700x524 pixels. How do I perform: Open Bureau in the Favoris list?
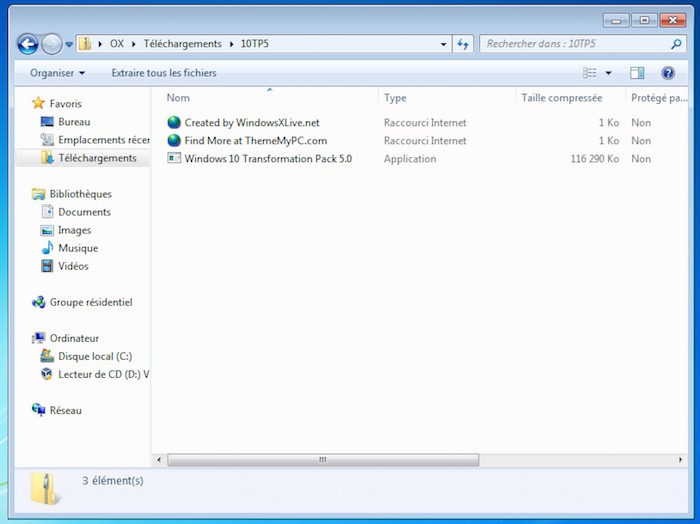[x=74, y=122]
